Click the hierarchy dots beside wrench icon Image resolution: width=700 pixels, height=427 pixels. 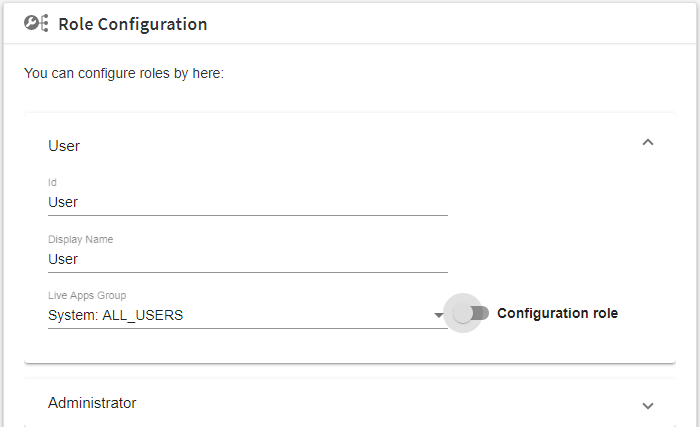(44, 23)
